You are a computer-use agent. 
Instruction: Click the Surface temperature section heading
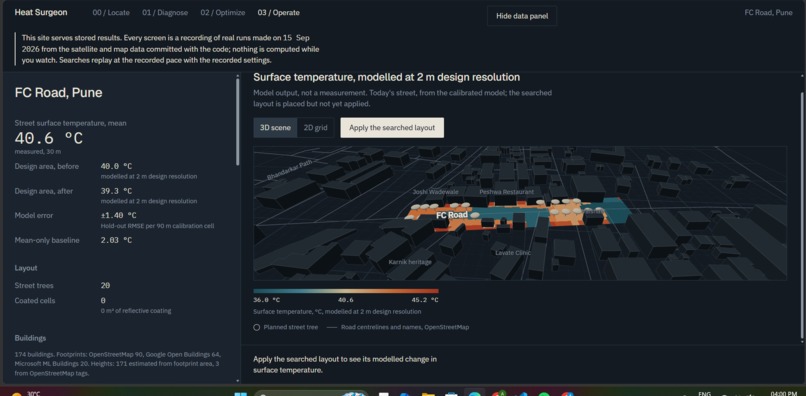pyautogui.click(x=387, y=77)
